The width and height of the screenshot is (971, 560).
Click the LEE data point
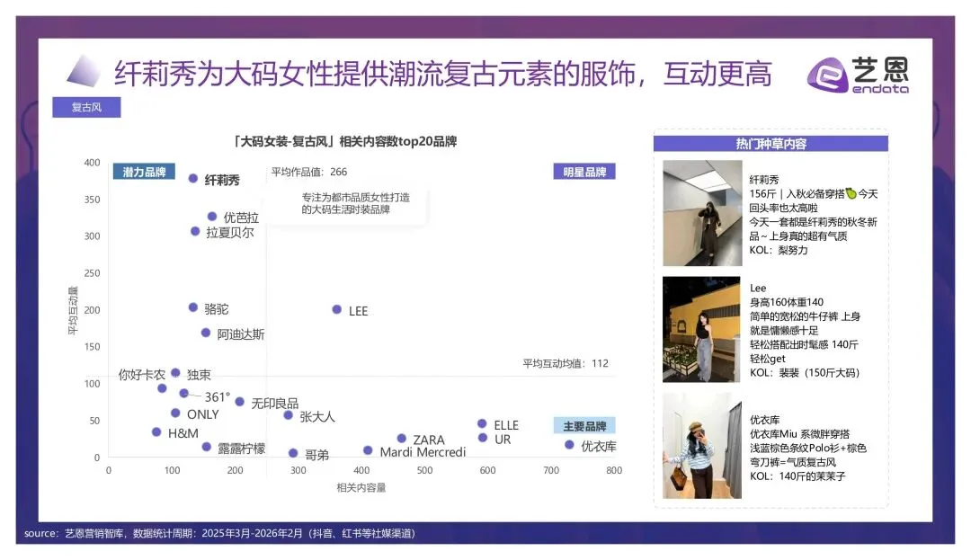coord(337,309)
